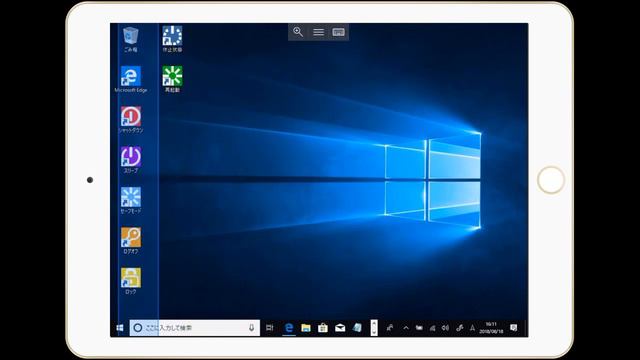Open the Action Center notification icon
Screen dimensions: 640x360
[513, 328]
